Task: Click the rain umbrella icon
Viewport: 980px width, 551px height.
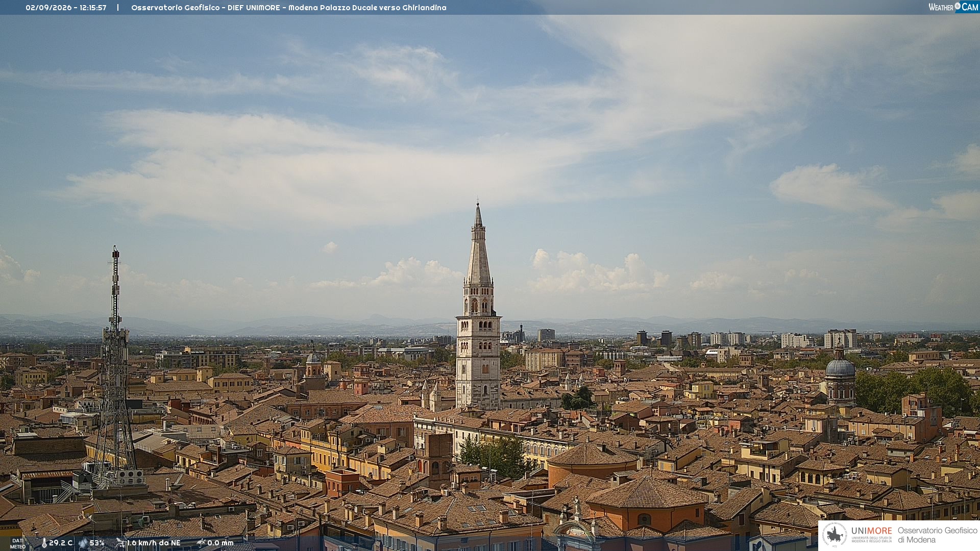Action: (x=201, y=543)
